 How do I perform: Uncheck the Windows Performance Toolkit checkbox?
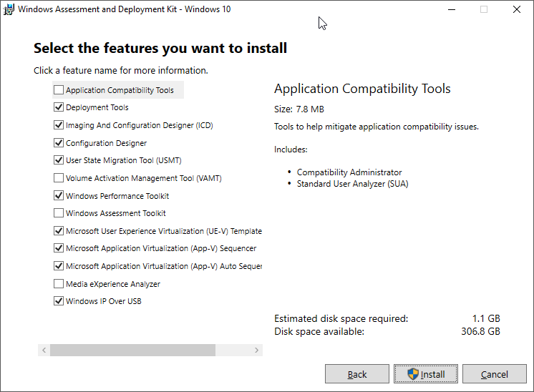tap(59, 196)
